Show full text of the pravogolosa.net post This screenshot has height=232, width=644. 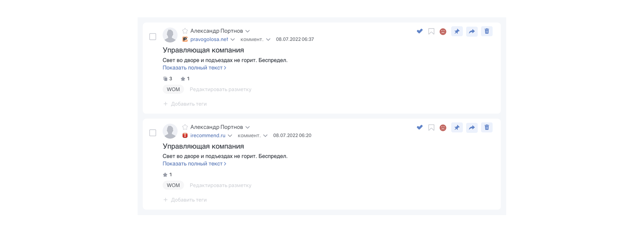coord(194,68)
